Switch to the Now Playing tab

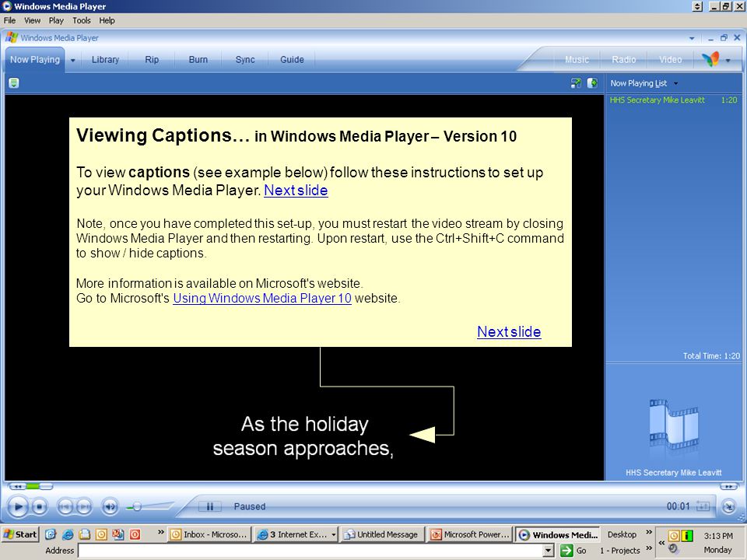tap(35, 60)
